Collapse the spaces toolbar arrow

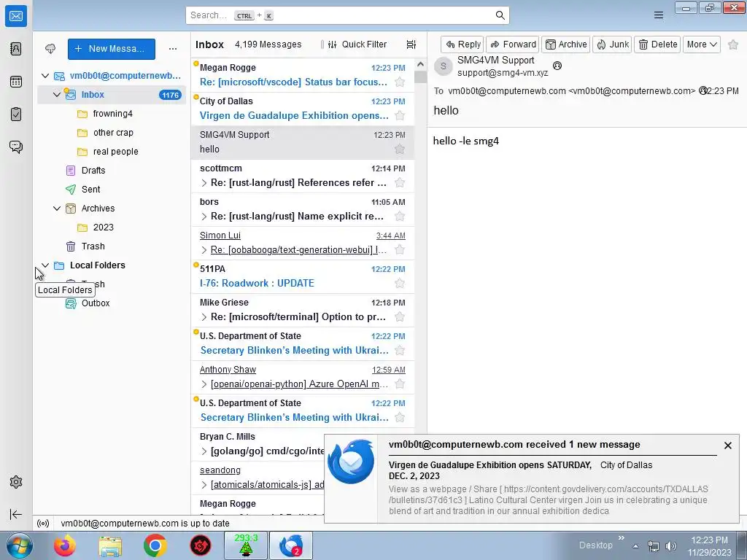click(16, 514)
